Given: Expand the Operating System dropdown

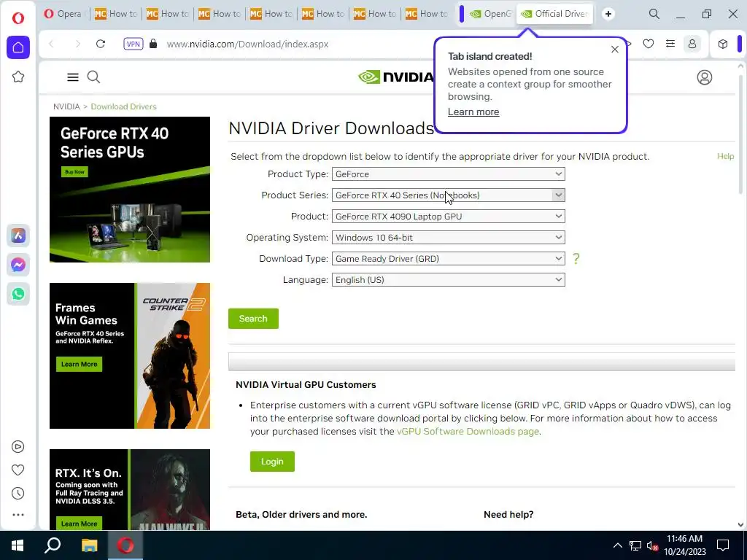Looking at the screenshot, I should click(449, 237).
